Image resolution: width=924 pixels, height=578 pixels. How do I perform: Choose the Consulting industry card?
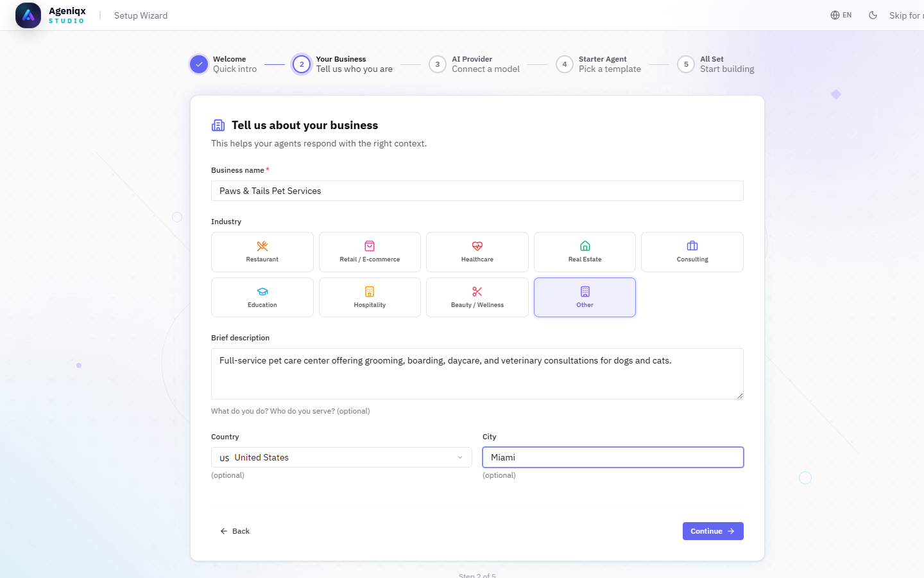click(692, 252)
